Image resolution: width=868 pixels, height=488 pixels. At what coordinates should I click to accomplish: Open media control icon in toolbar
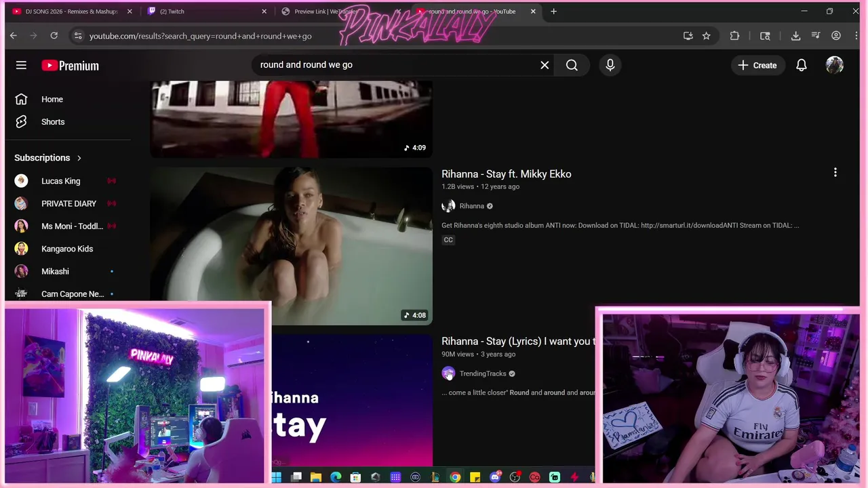(x=816, y=36)
